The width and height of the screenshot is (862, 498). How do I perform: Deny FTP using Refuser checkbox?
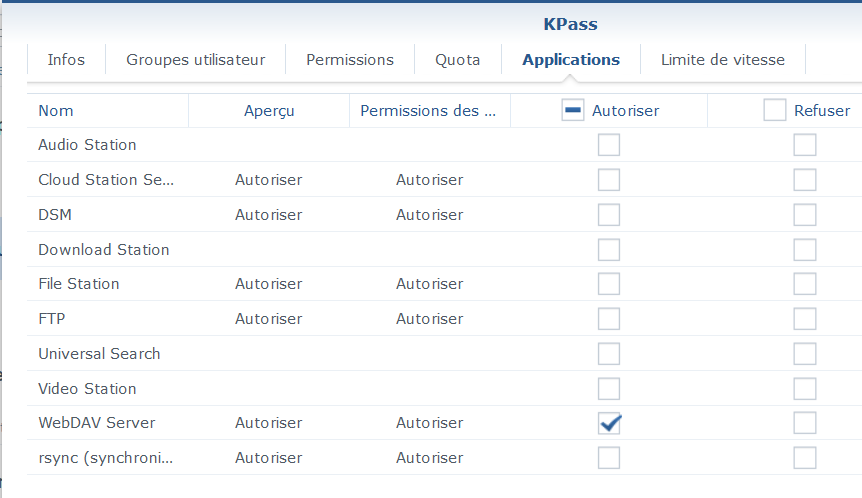(x=805, y=319)
